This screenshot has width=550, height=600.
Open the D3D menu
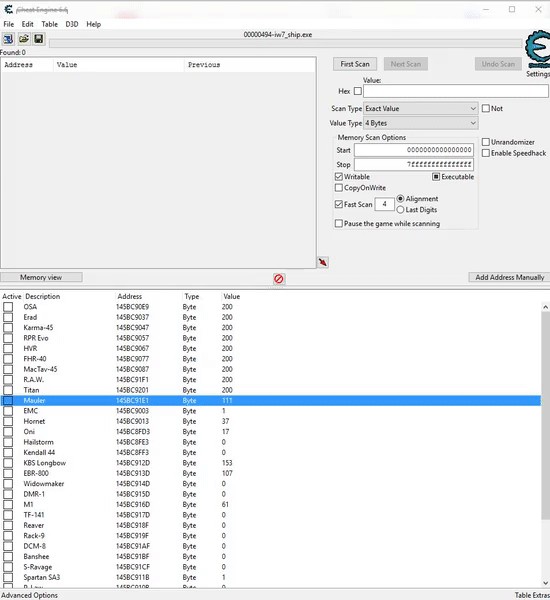coord(72,24)
